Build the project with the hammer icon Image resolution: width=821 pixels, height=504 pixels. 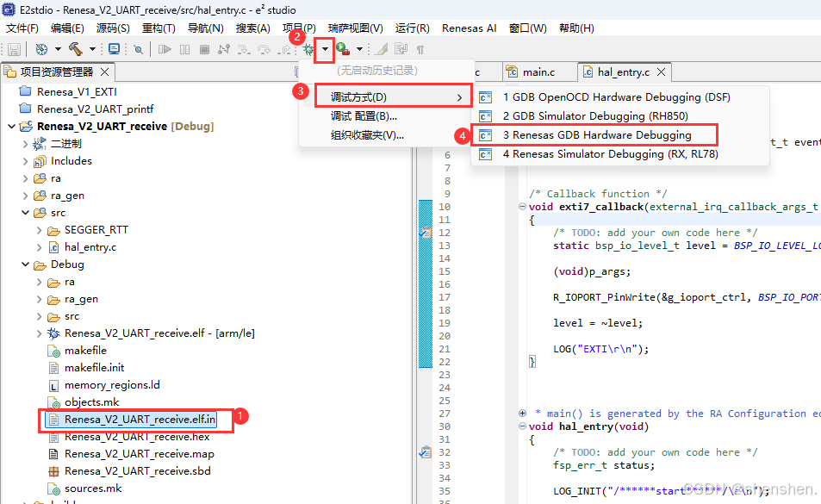click(x=75, y=49)
